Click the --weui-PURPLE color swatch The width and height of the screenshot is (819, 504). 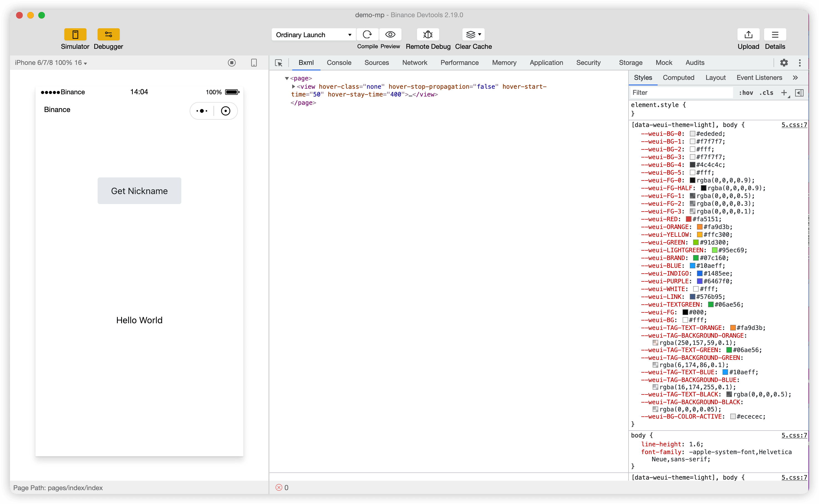click(699, 281)
